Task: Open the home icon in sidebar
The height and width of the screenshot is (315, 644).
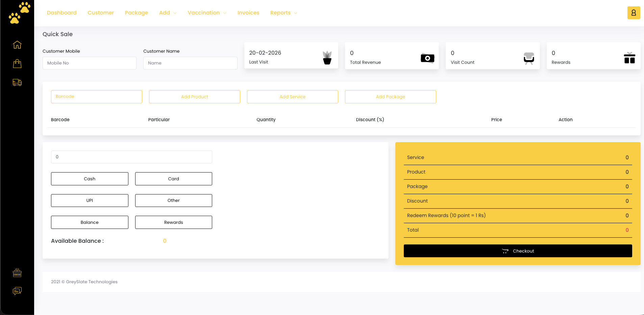Action: pyautogui.click(x=17, y=45)
